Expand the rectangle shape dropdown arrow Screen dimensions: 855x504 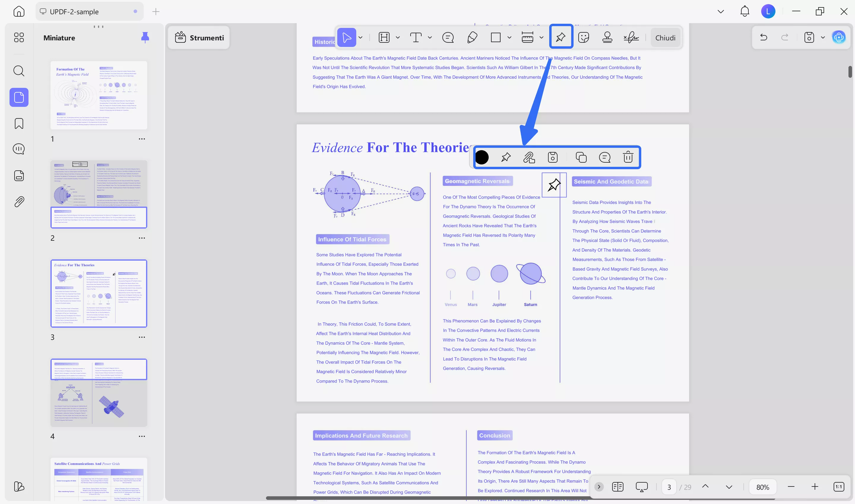click(509, 37)
